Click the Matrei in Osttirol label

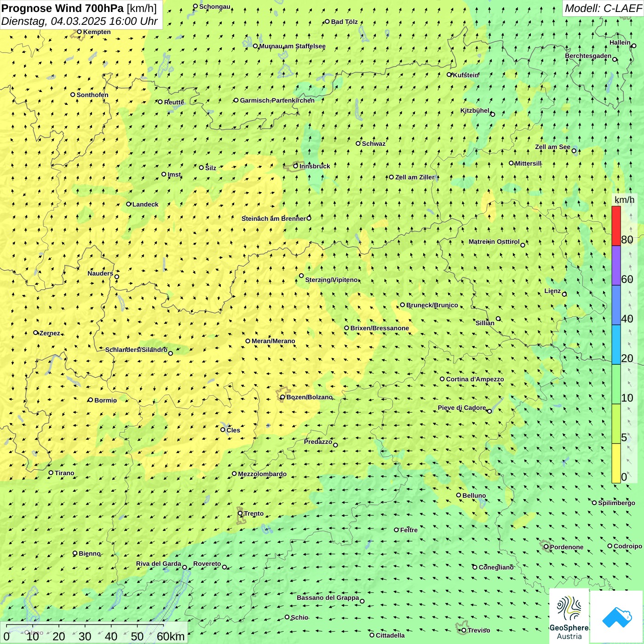coord(494,241)
